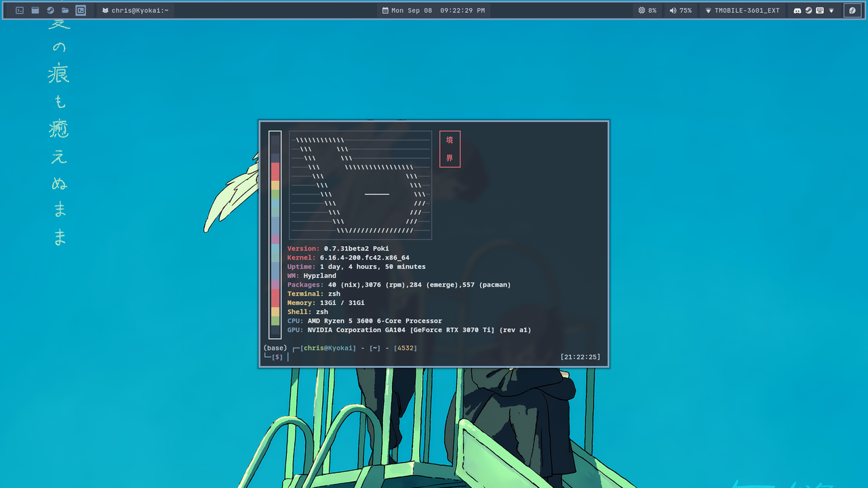Viewport: 868px width, 488px height.
Task: Click the [21:22:25] timestamp in terminal
Action: [x=580, y=357]
